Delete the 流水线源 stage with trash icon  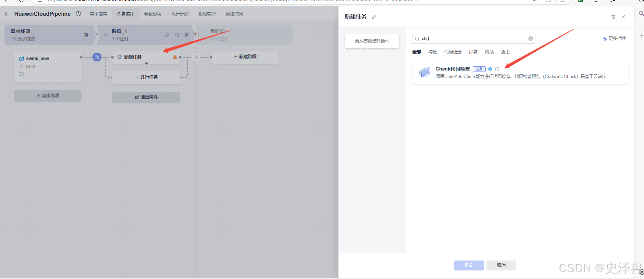86,35
